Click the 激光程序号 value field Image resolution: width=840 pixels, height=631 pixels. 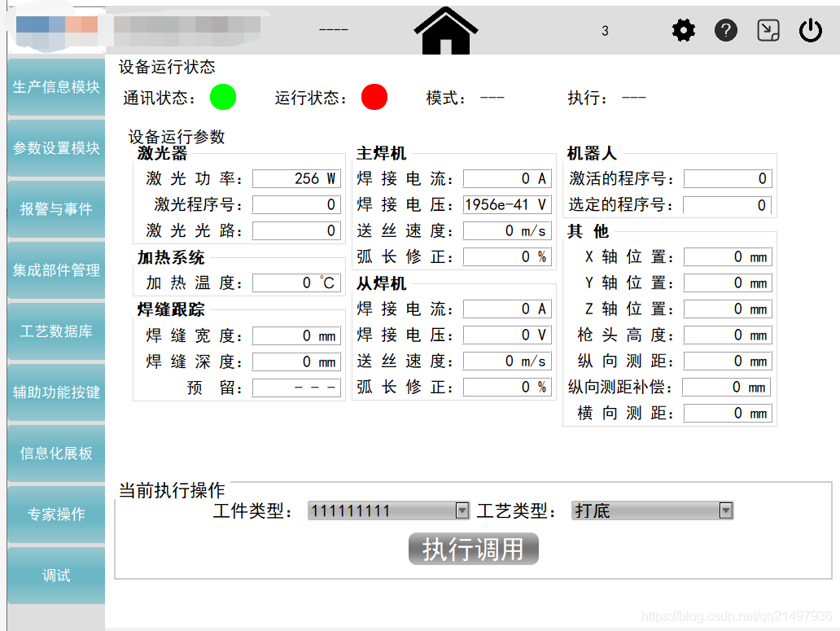(296, 204)
